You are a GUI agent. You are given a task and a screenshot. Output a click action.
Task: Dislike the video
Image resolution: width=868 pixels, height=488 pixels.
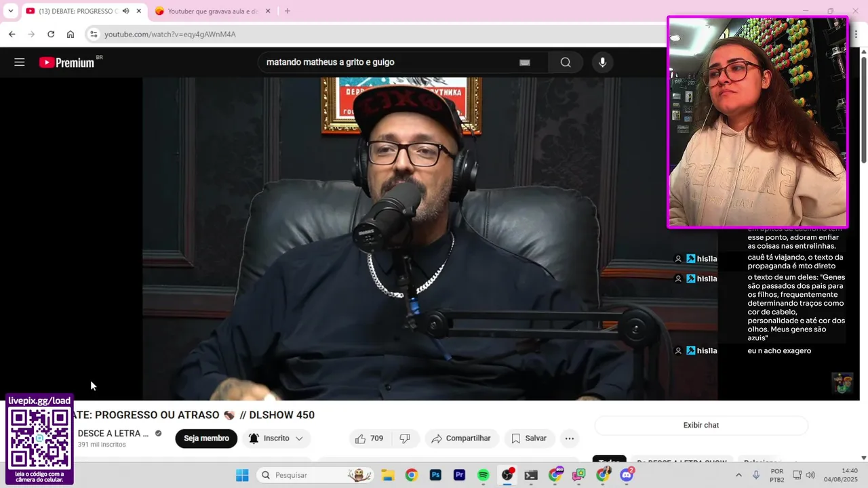(405, 439)
